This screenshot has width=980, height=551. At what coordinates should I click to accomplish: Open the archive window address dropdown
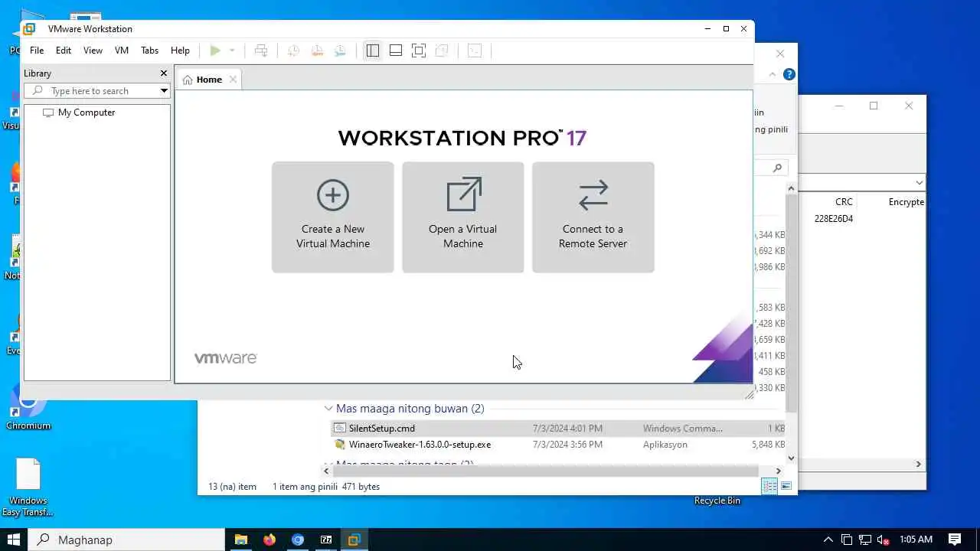click(x=919, y=183)
